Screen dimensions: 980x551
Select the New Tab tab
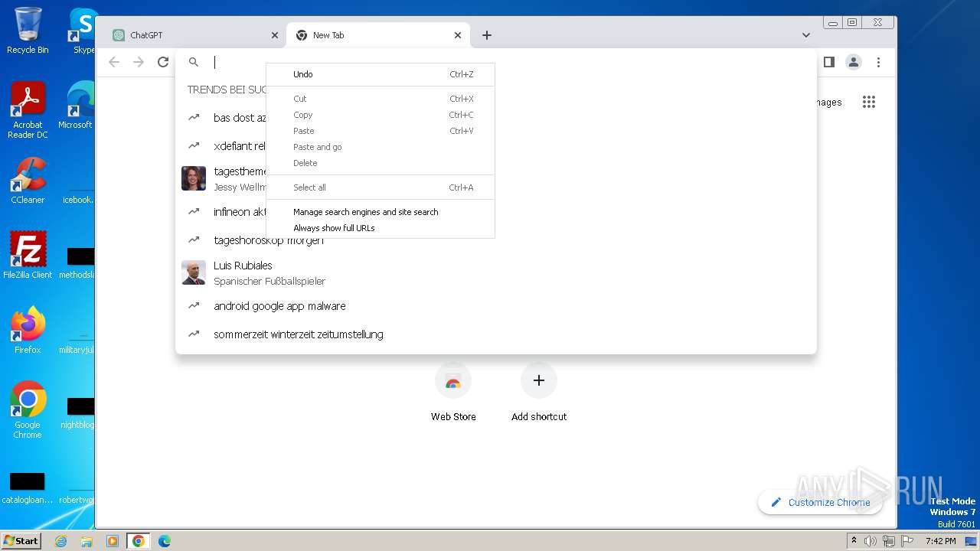click(x=379, y=35)
